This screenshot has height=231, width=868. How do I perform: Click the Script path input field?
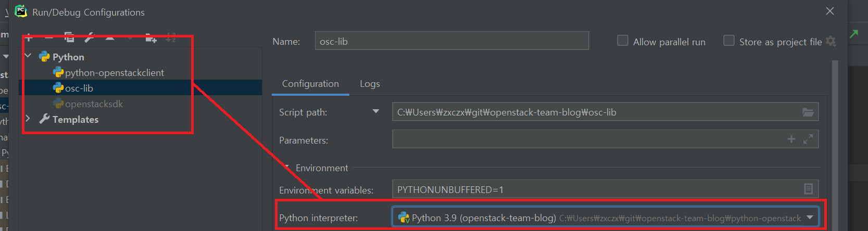point(605,112)
